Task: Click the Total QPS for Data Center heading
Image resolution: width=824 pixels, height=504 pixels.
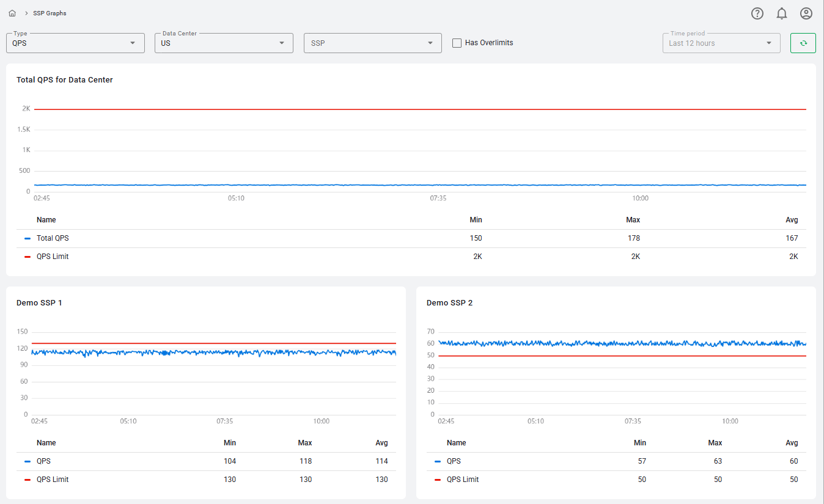Action: tap(65, 79)
